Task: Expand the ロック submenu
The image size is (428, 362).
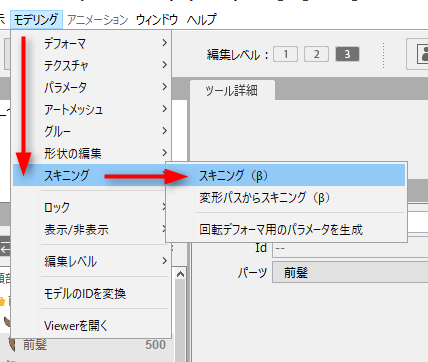Action: [x=90, y=207]
